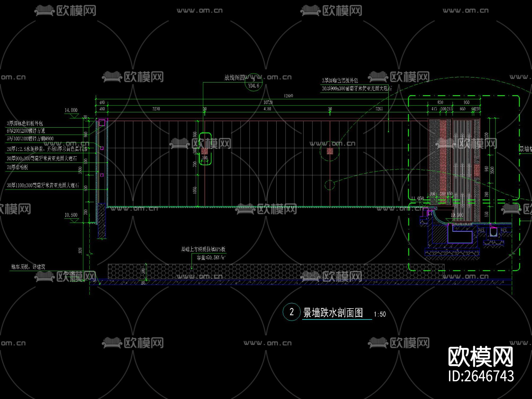Click the dimension 3230
The image size is (532, 399).
click(x=156, y=109)
